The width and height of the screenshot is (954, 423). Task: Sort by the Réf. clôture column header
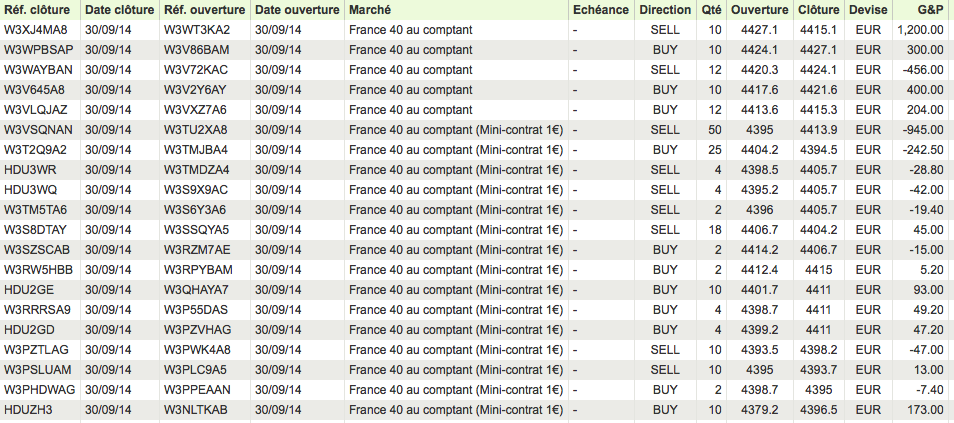coord(35,9)
